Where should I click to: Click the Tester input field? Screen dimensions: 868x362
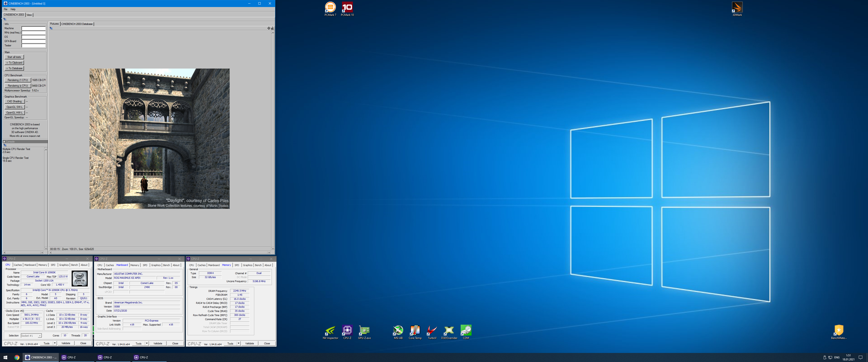click(x=33, y=45)
